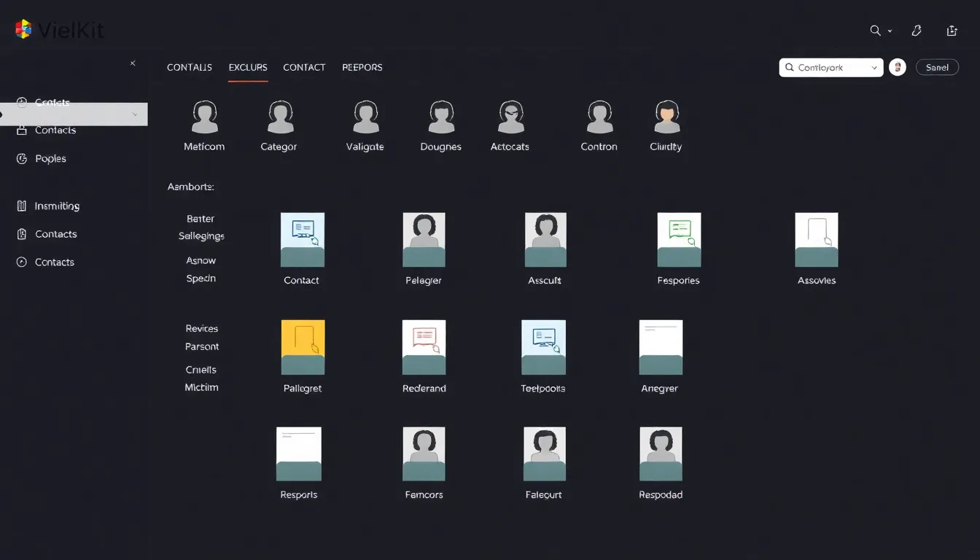980x560 pixels.
Task: Switch to the EXCLURS tab
Action: pyautogui.click(x=248, y=67)
